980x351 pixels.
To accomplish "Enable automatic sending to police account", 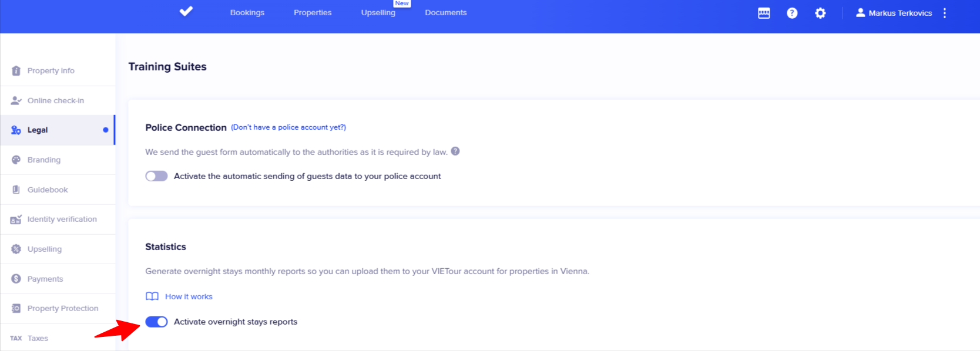I will point(156,176).
